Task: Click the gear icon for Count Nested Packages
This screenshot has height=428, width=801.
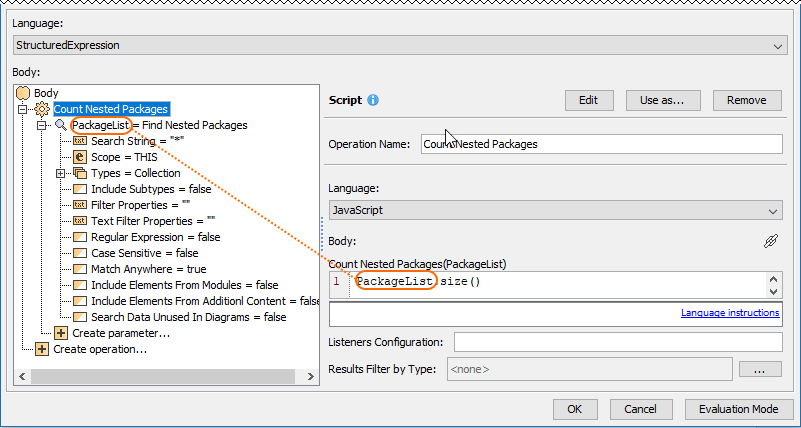Action: pyautogui.click(x=42, y=109)
